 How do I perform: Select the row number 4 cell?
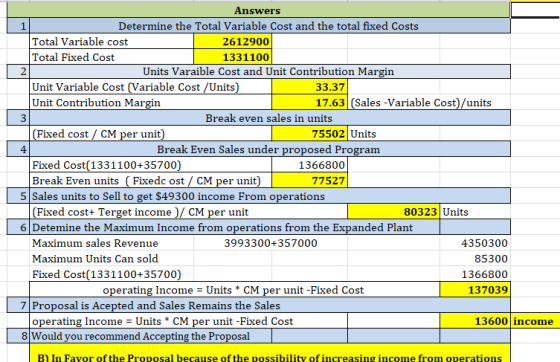click(x=19, y=149)
